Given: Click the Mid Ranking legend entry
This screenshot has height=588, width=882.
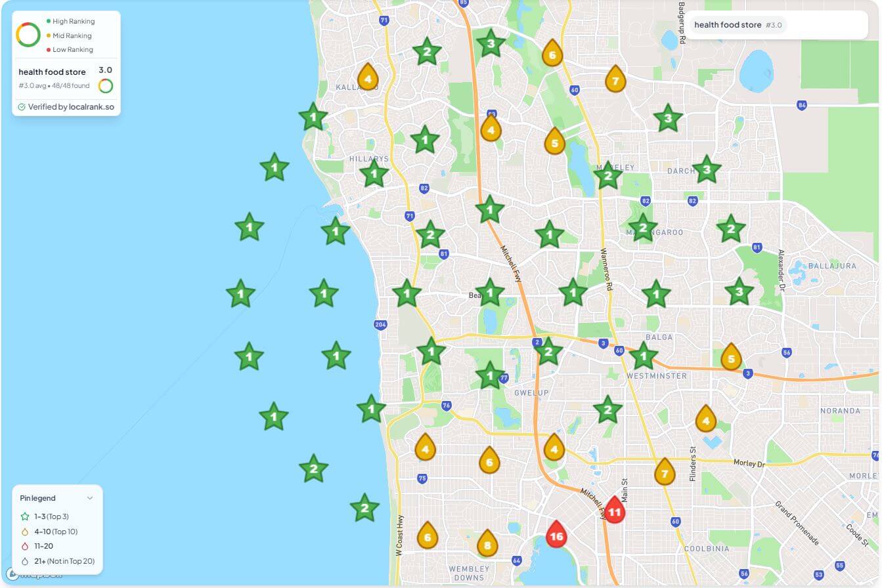Looking at the screenshot, I should pos(69,35).
